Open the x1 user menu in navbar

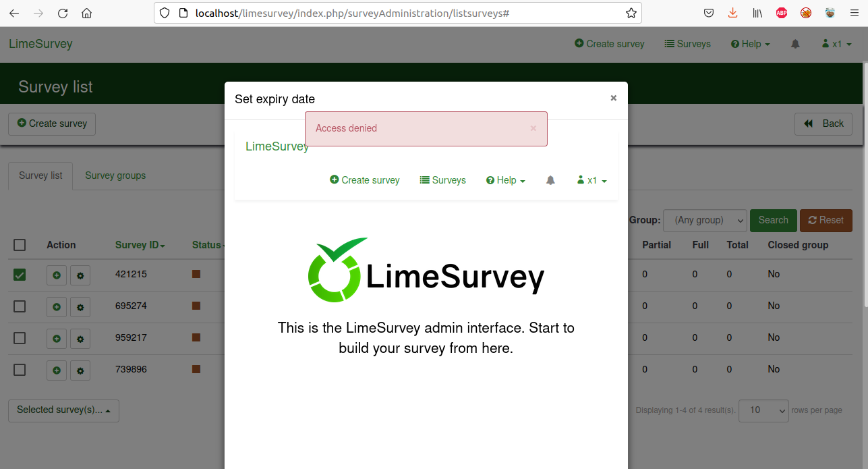837,44
